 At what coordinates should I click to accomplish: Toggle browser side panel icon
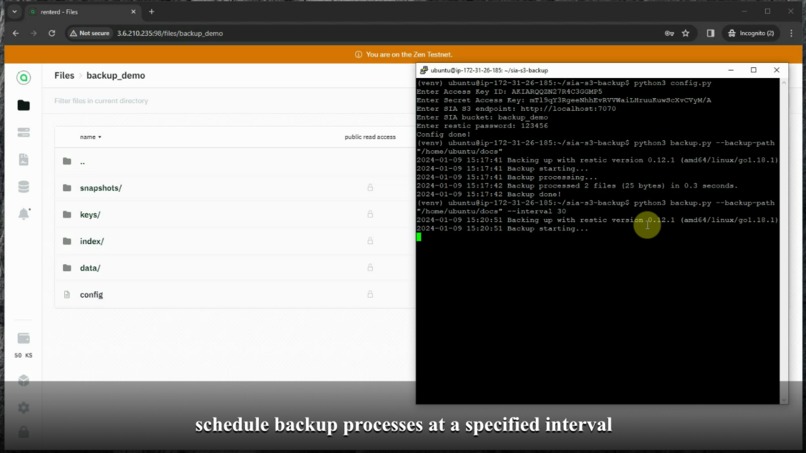[710, 33]
